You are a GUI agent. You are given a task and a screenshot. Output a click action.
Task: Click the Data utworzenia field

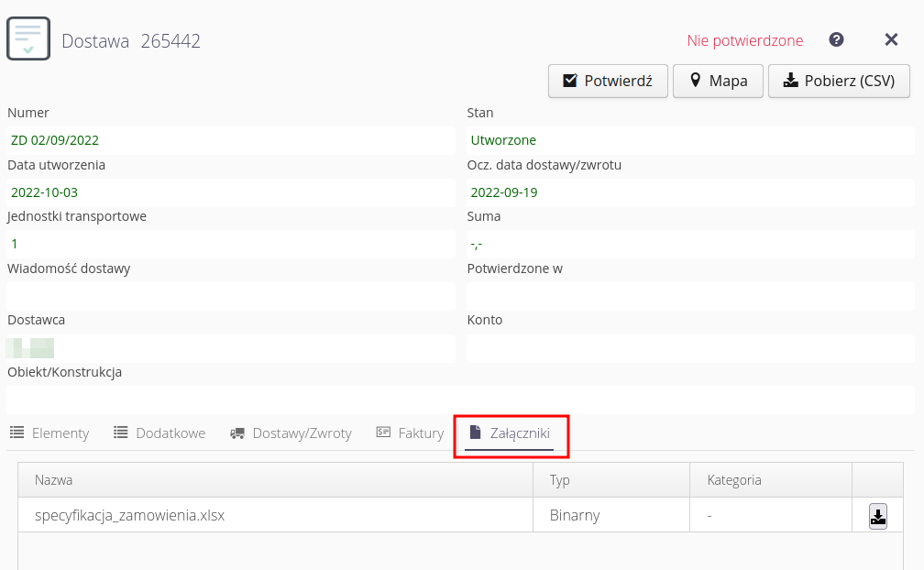[x=231, y=192]
